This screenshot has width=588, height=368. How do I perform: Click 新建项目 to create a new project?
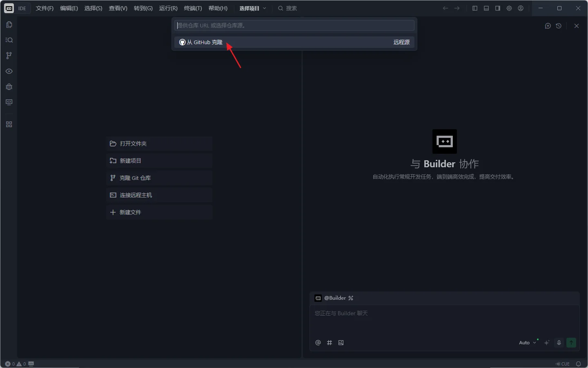coord(130,161)
